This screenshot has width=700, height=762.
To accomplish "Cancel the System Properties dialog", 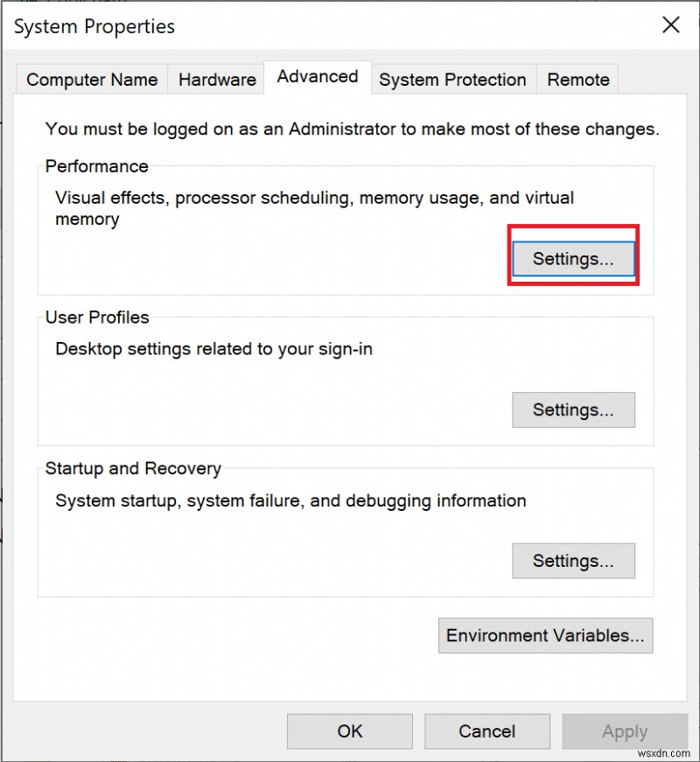I will coord(486,731).
